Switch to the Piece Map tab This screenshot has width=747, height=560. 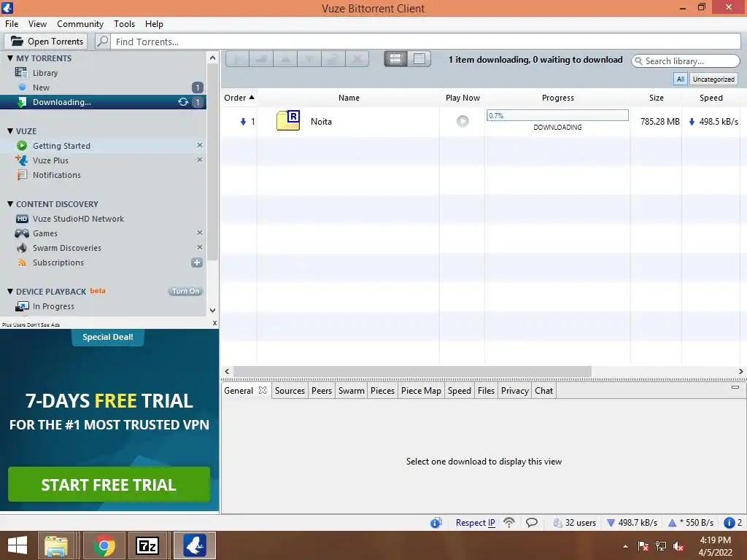(x=421, y=391)
